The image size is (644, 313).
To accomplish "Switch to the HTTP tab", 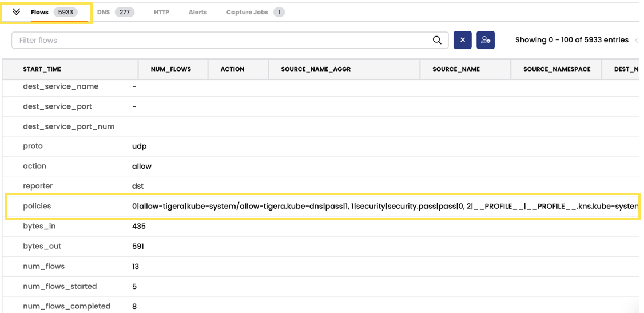I will [161, 12].
